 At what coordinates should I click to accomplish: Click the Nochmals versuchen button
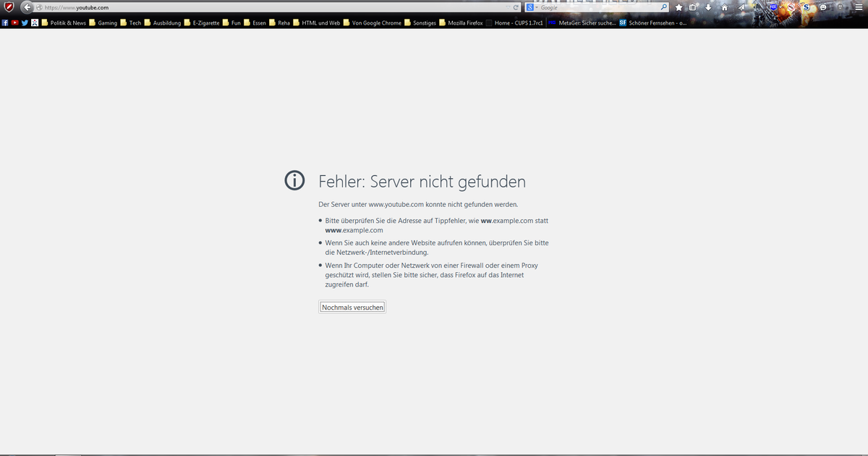pyautogui.click(x=352, y=308)
